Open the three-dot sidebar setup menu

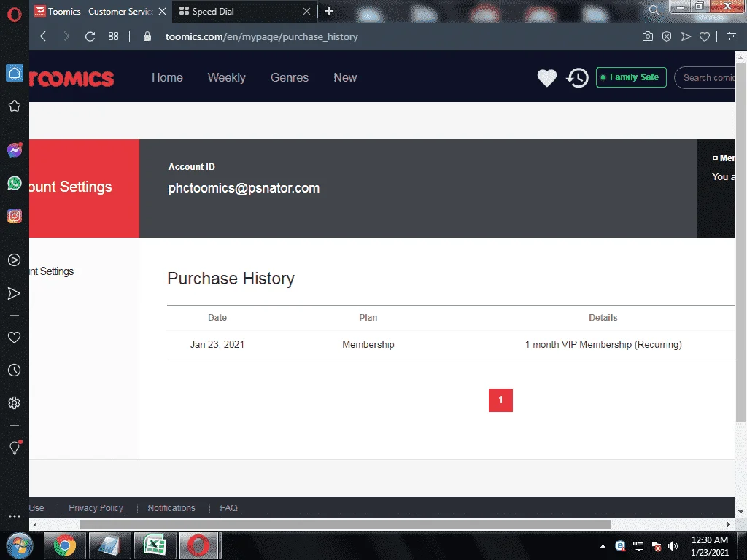(15, 516)
